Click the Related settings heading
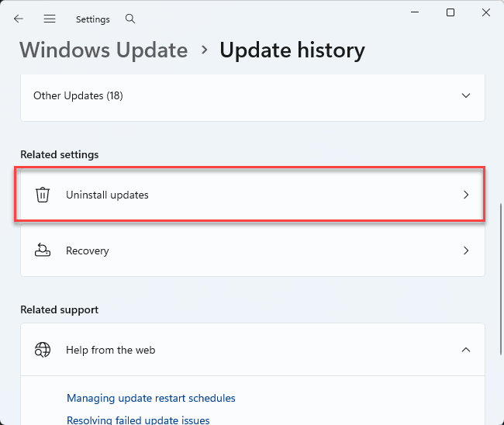The height and width of the screenshot is (425, 504). 60,154
